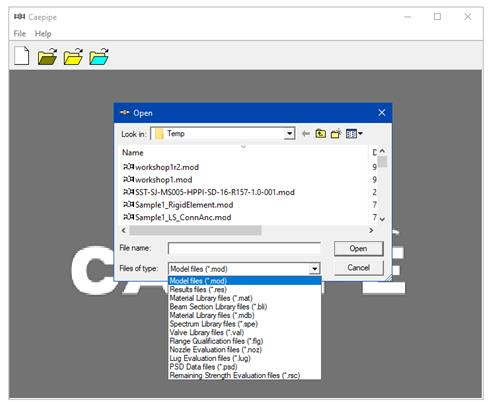Click the yellow Open folder icon
Viewport: 490px width, 402px height.
click(73, 56)
